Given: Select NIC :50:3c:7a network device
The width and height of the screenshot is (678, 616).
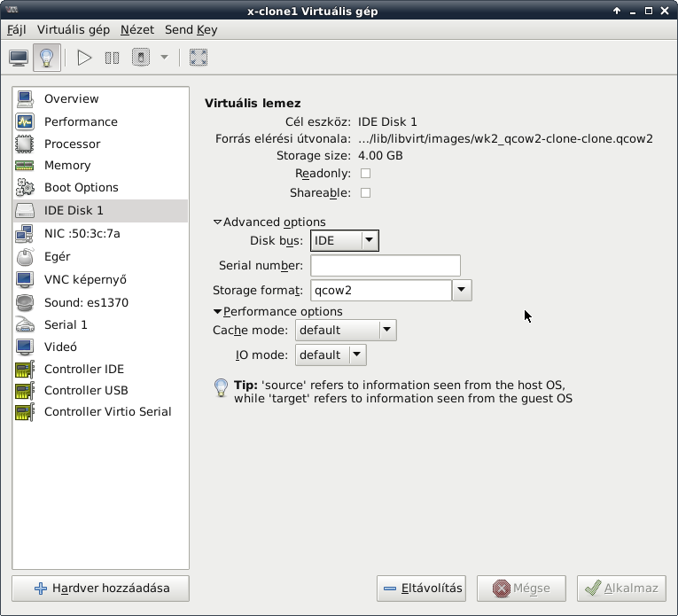Looking at the screenshot, I should click(x=82, y=234).
